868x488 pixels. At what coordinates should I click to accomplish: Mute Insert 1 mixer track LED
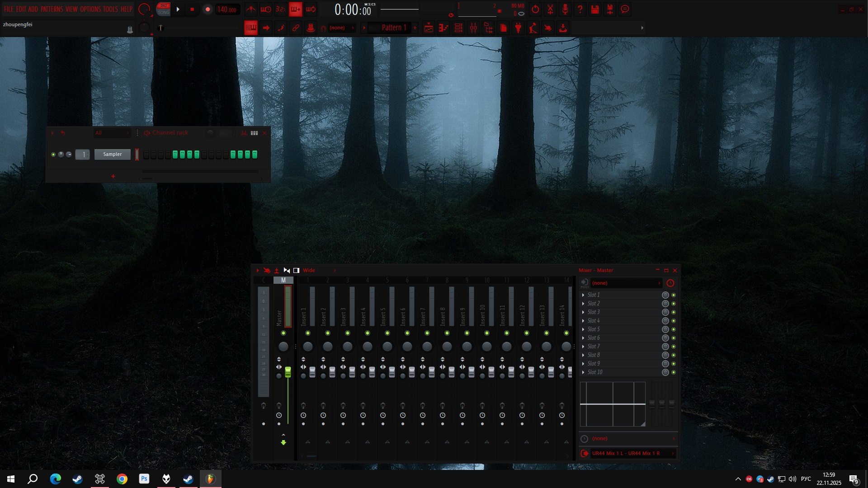click(308, 333)
